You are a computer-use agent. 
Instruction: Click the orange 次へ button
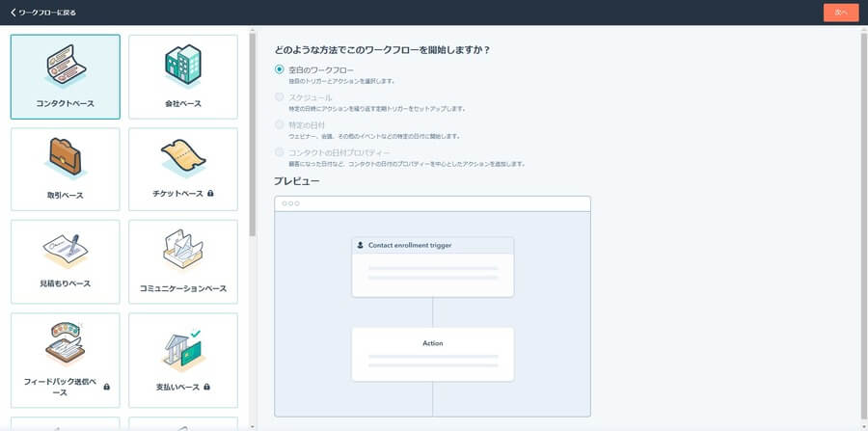841,13
